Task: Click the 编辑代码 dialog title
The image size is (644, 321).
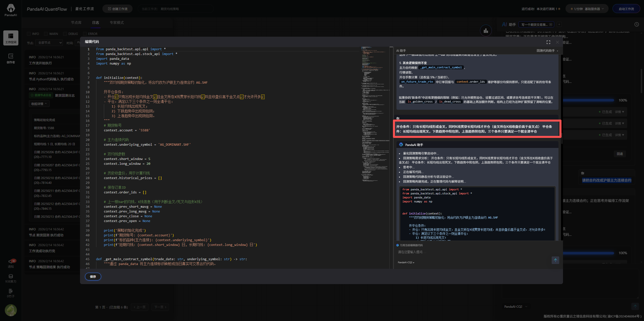Action: 92,42
